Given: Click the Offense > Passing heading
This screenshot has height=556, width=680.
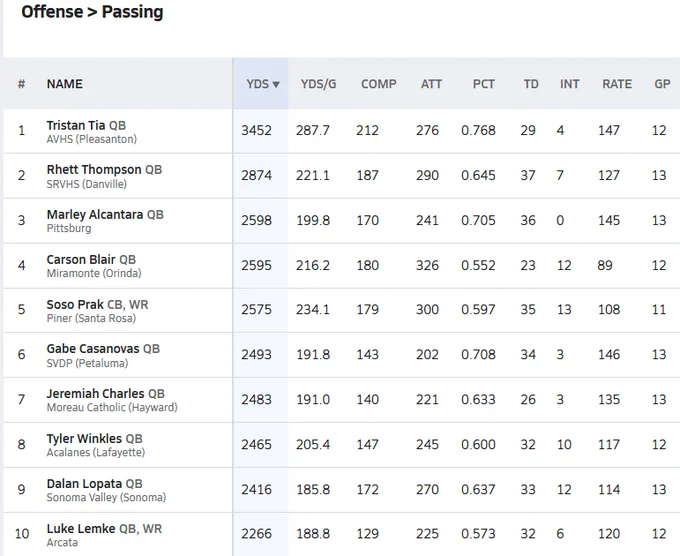Looking at the screenshot, I should [92, 12].
